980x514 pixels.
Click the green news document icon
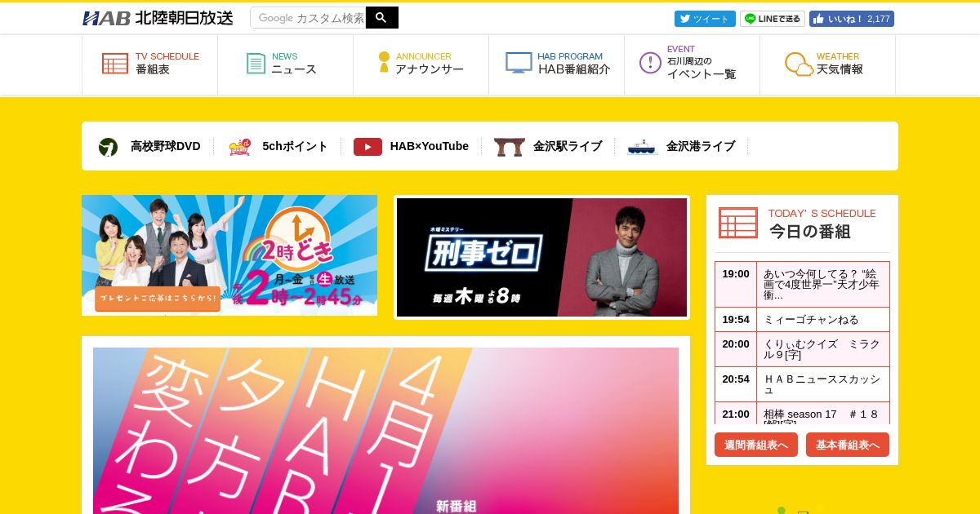point(256,64)
